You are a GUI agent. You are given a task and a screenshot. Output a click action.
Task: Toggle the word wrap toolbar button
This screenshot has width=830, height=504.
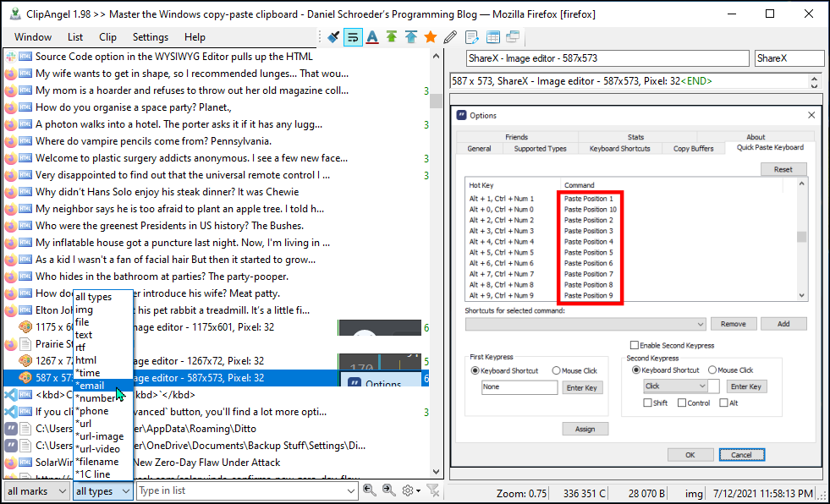point(353,37)
